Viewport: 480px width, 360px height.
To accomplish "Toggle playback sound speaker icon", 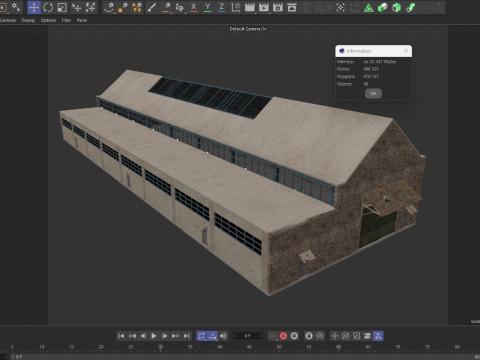I will click(x=223, y=336).
